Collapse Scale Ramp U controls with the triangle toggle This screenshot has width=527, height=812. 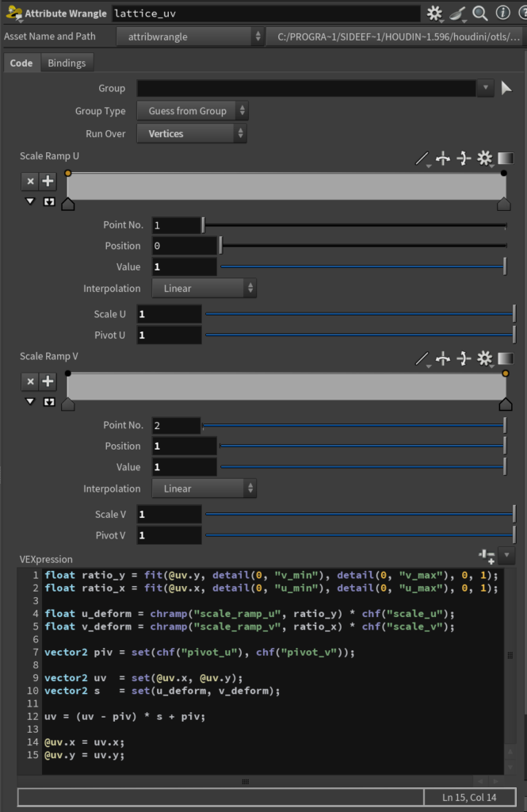click(x=30, y=201)
